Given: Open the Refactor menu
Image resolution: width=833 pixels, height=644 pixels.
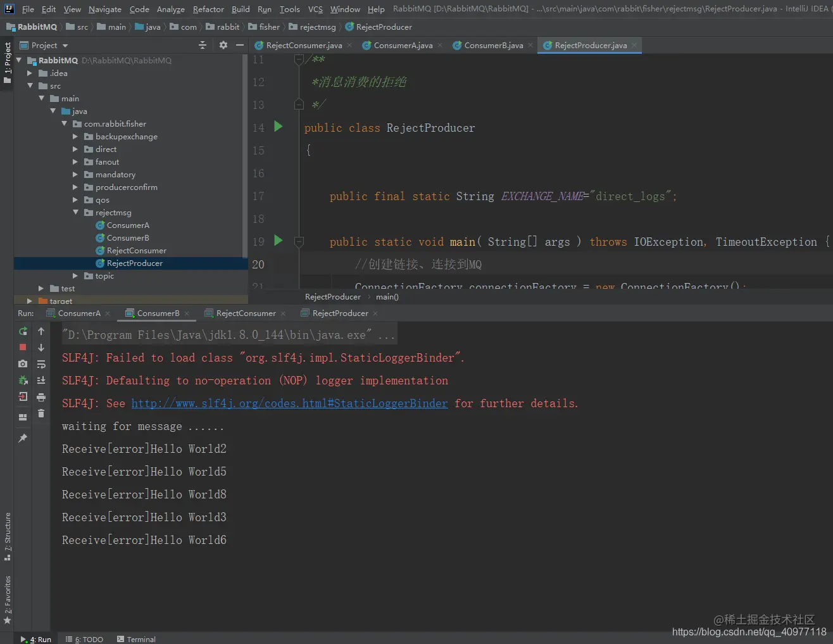Looking at the screenshot, I should (209, 9).
